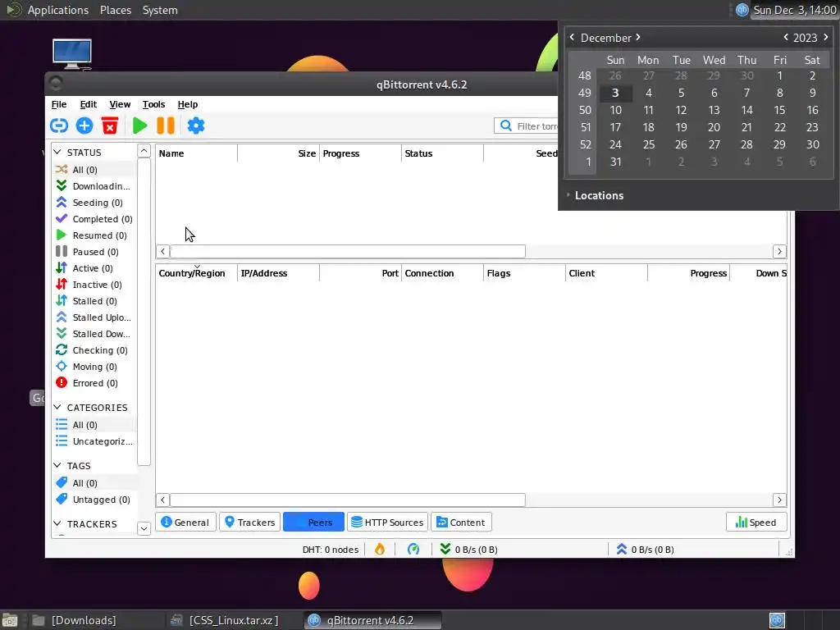Go to previous year before 2023

tap(786, 37)
